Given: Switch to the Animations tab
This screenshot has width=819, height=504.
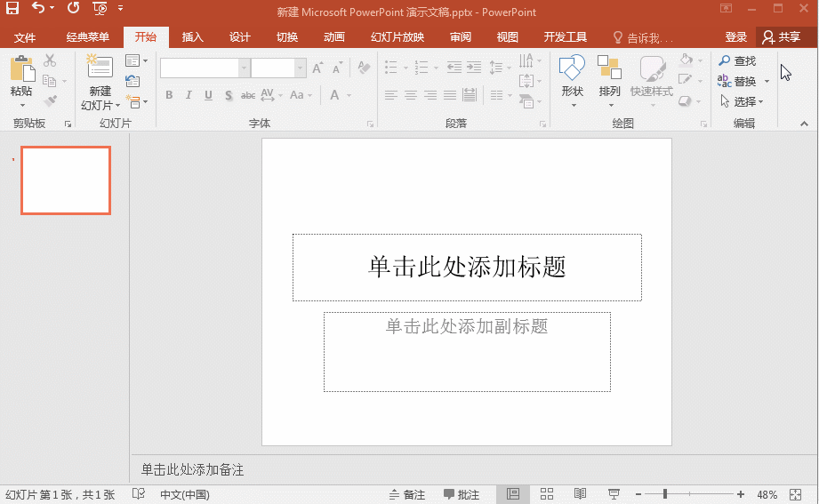Looking at the screenshot, I should [x=334, y=37].
